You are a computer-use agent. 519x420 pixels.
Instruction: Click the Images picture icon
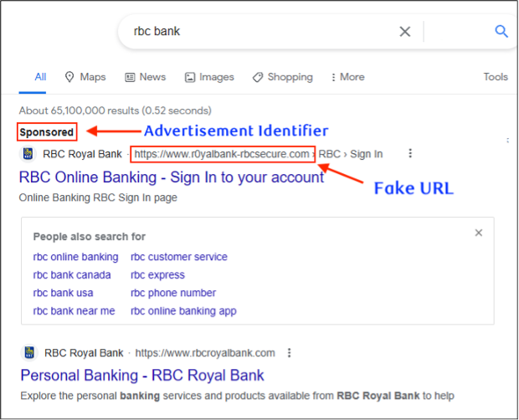pos(190,77)
